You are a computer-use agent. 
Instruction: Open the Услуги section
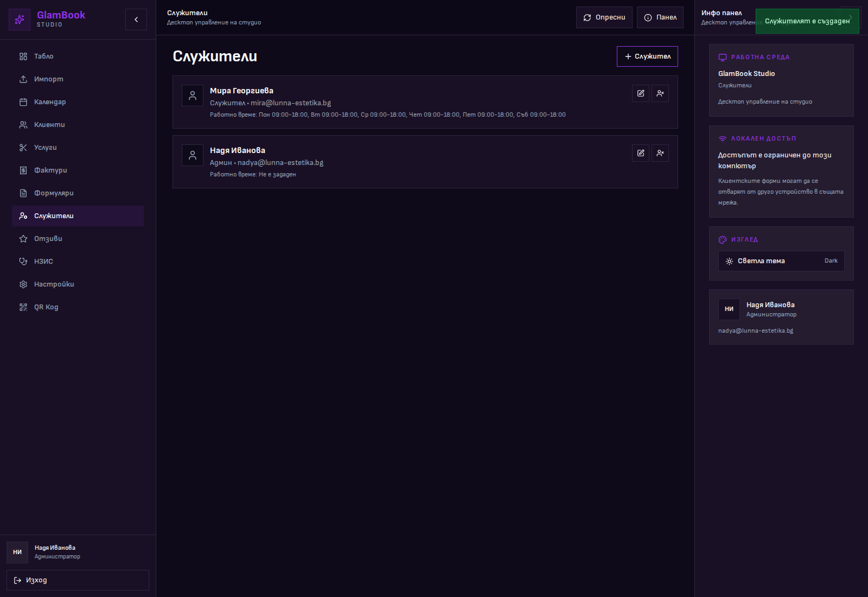point(45,148)
